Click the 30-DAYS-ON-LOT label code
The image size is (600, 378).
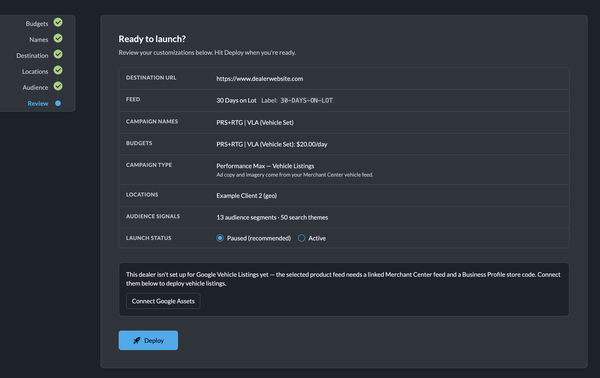[307, 101]
